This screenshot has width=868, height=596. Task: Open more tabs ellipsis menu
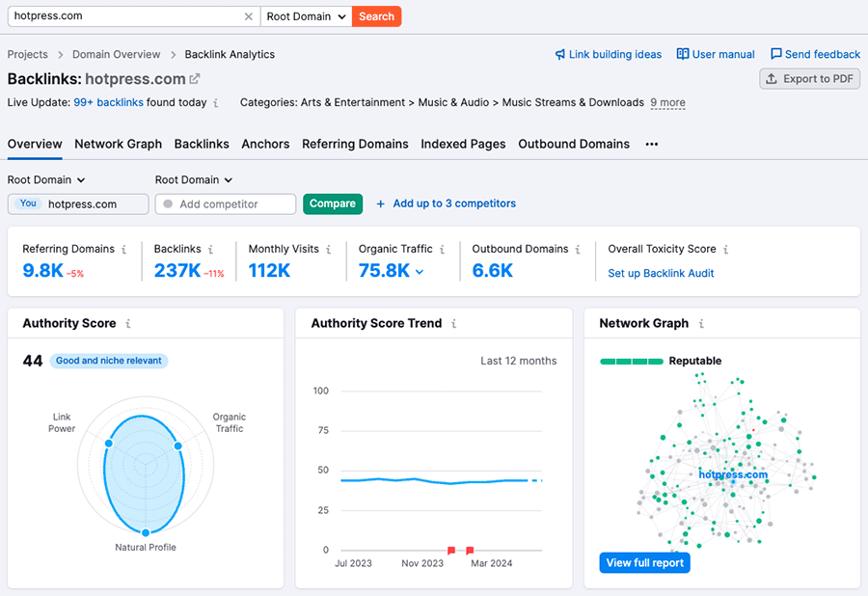point(652,145)
